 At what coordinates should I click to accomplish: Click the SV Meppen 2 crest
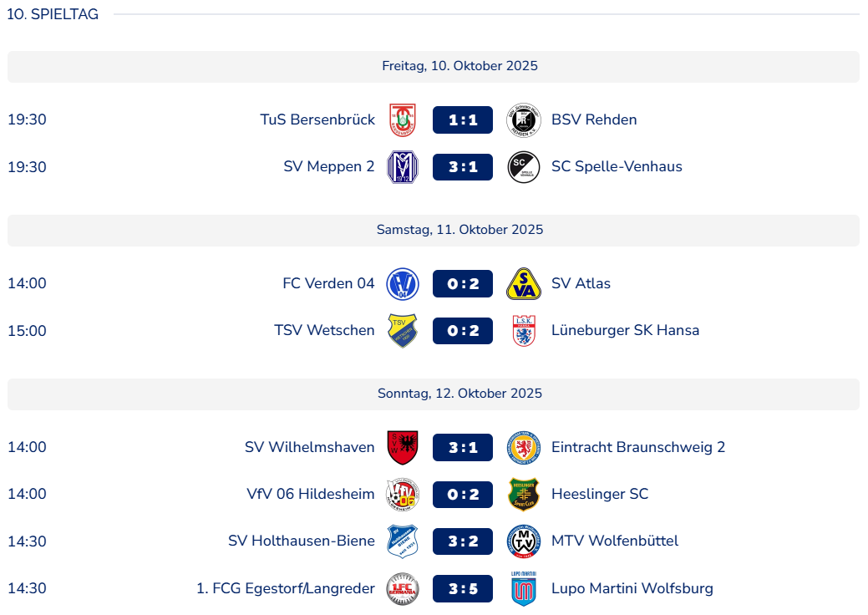click(403, 167)
